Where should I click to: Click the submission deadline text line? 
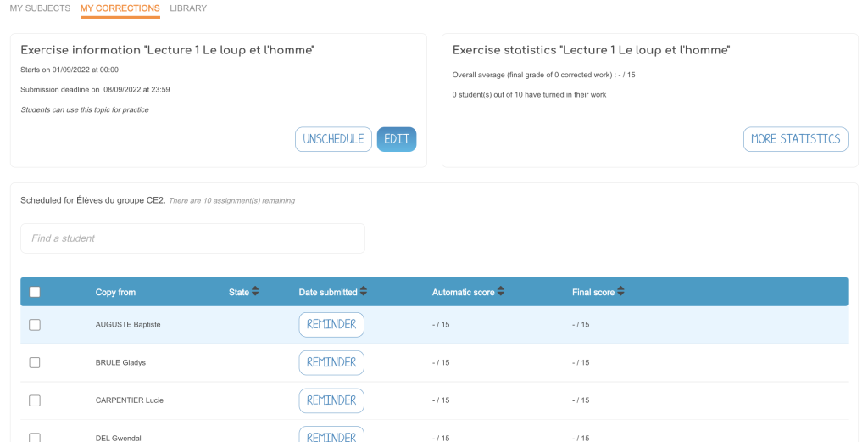(95, 90)
